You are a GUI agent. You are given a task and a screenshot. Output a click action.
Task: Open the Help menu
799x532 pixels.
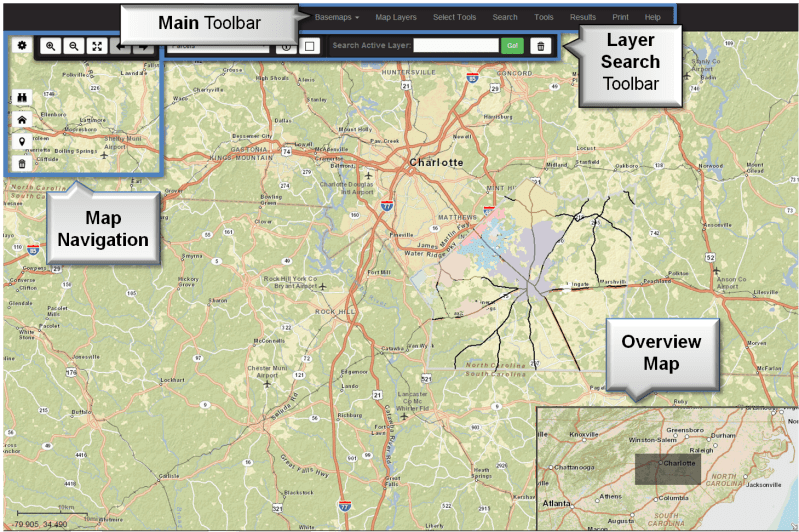652,17
